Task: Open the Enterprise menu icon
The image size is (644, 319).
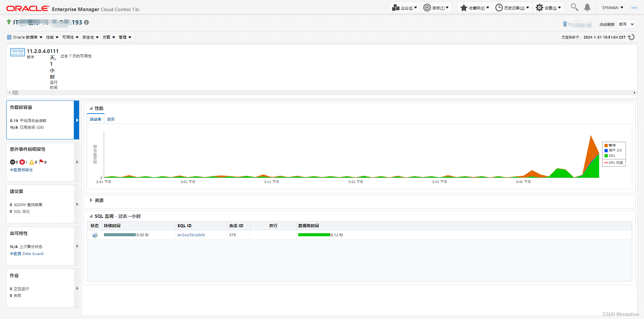Action: pyautogui.click(x=396, y=8)
